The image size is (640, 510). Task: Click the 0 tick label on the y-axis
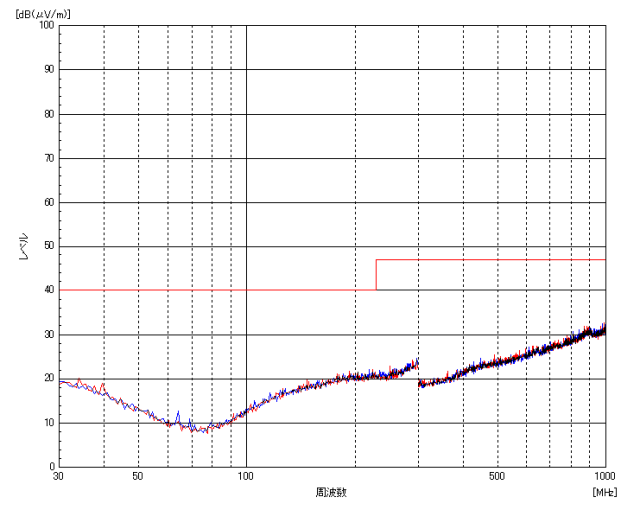coord(50,466)
